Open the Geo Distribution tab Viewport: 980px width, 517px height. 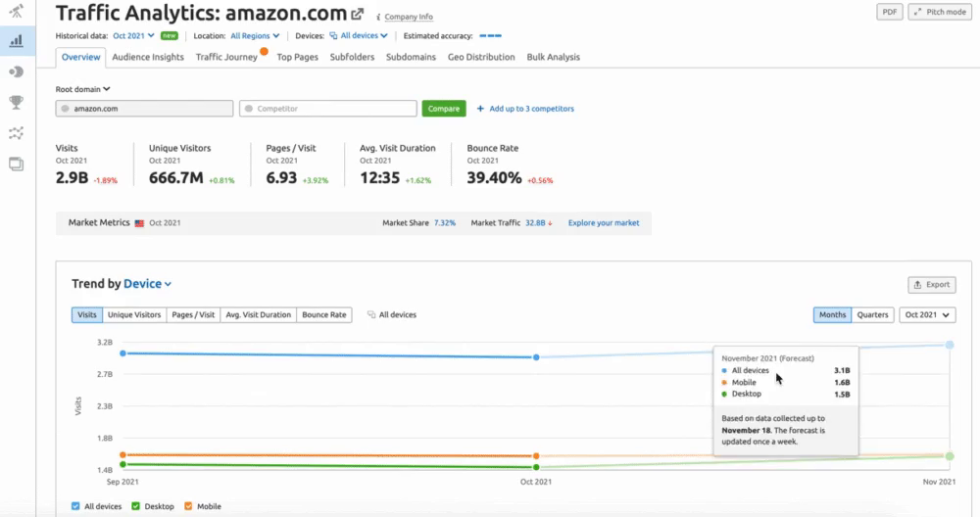point(481,57)
